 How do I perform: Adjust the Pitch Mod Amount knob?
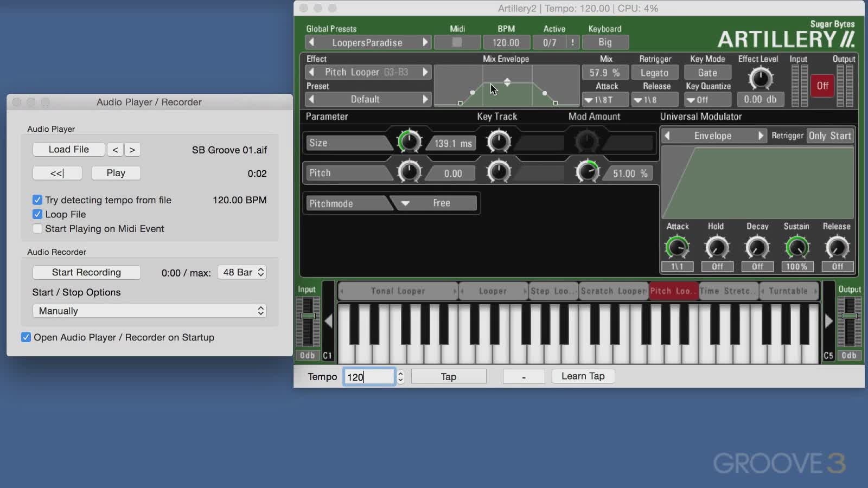point(587,172)
